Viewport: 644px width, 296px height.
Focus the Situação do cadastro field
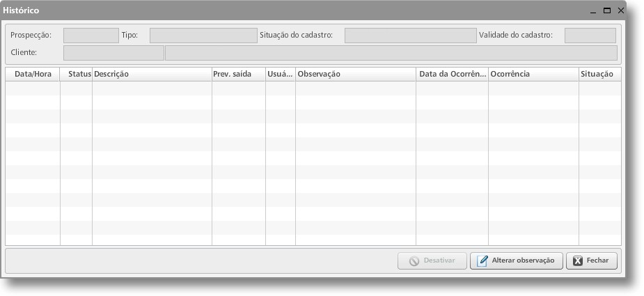pos(411,36)
